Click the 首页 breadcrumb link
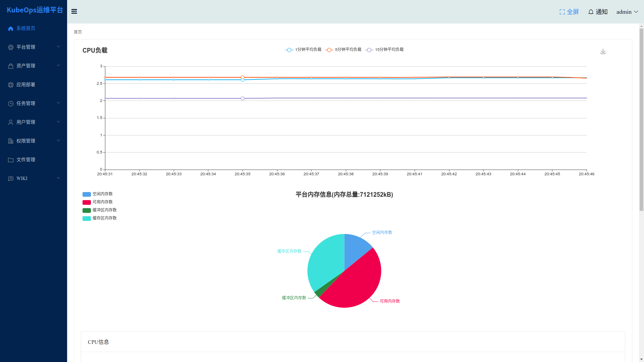 pyautogui.click(x=78, y=32)
